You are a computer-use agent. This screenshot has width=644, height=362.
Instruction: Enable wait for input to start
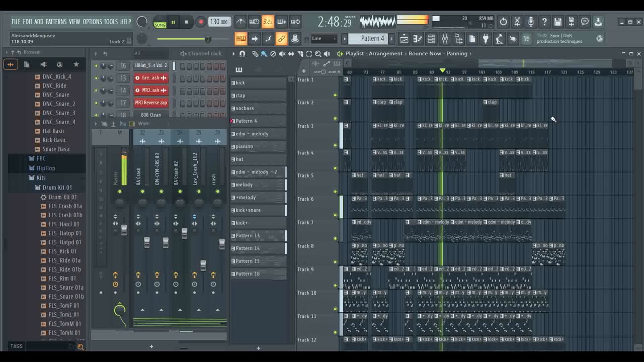point(255,22)
